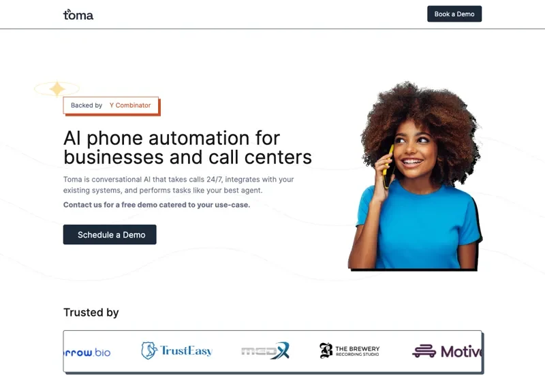Open the Book a Demo button
The image size is (545, 392).
pos(454,14)
